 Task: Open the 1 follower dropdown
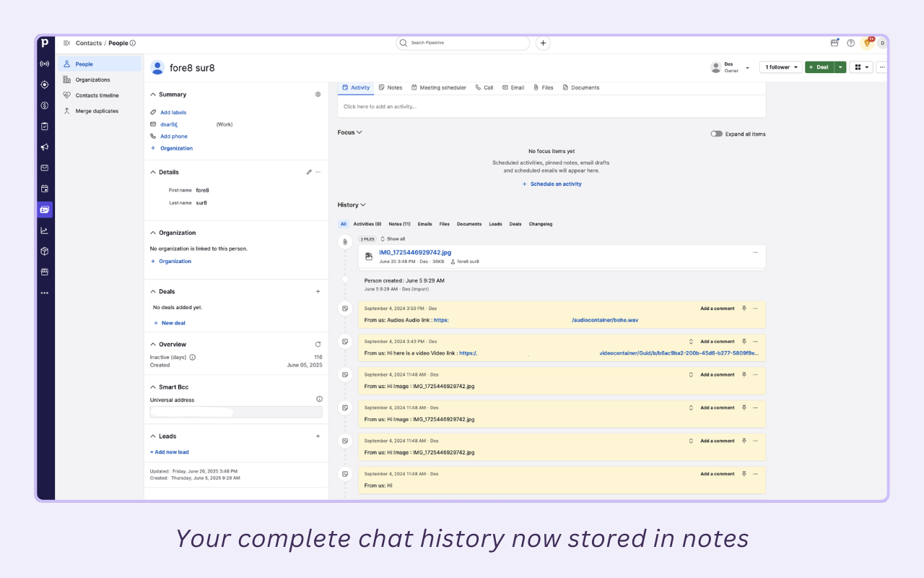780,66
